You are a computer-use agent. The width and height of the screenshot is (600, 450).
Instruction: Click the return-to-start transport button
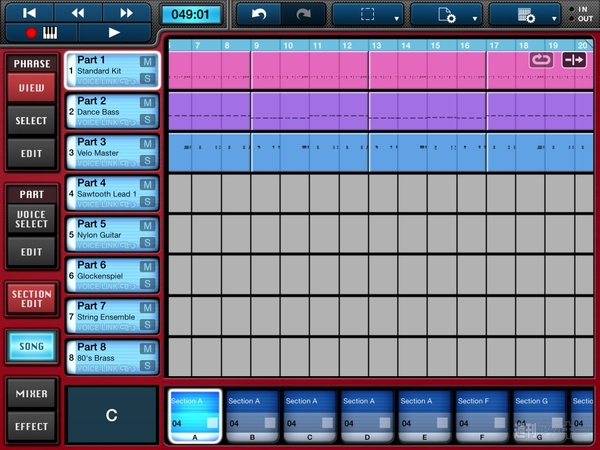pos(30,12)
